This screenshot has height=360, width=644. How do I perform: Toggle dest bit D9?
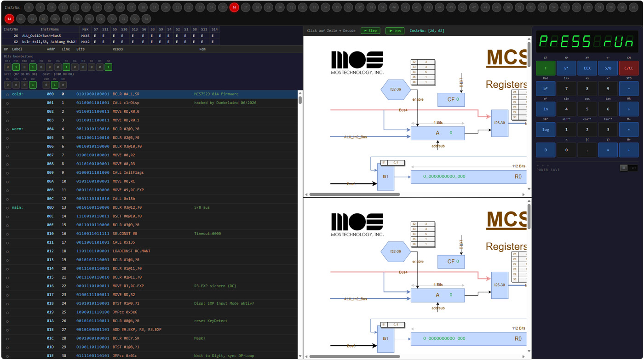55,85
